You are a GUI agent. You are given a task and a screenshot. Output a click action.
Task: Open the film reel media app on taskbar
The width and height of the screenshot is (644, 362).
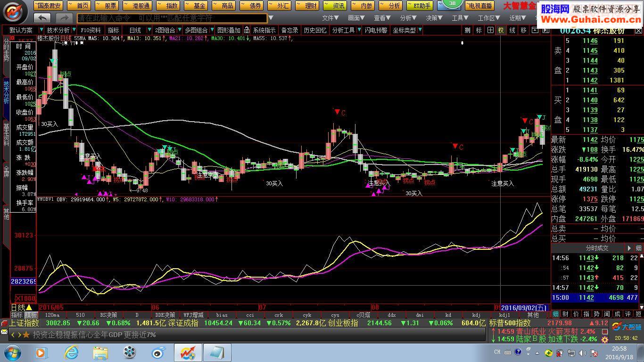129,353
